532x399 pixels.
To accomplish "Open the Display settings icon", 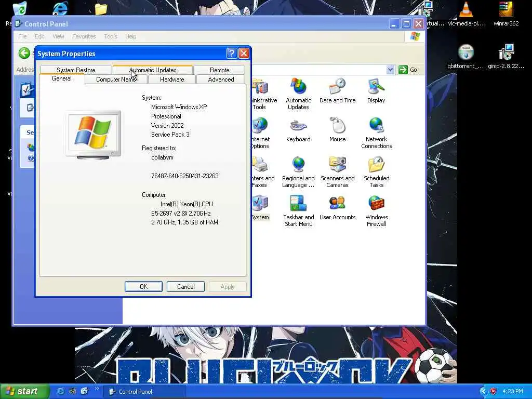I will coord(376,90).
